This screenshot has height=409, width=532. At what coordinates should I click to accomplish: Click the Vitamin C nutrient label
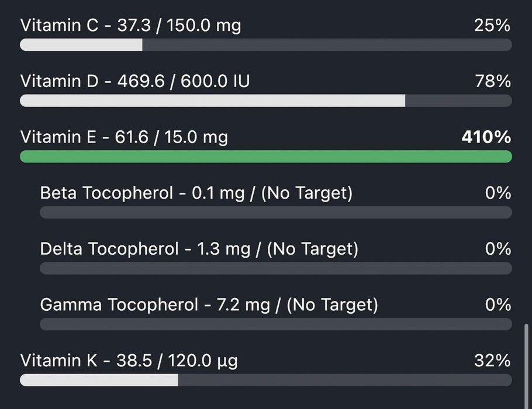pos(130,26)
